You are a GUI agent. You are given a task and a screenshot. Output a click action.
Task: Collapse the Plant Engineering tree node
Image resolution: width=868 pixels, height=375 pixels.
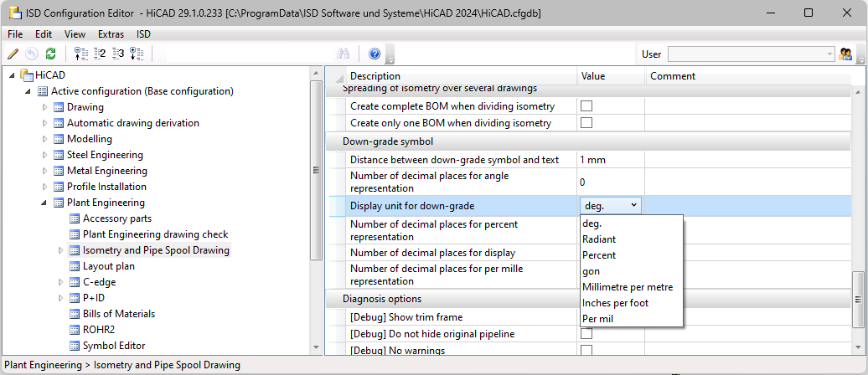(x=45, y=203)
